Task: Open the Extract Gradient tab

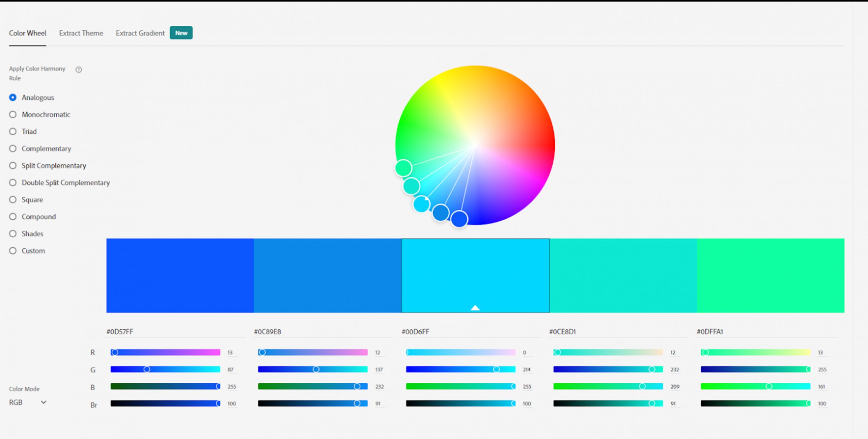Action: (140, 33)
